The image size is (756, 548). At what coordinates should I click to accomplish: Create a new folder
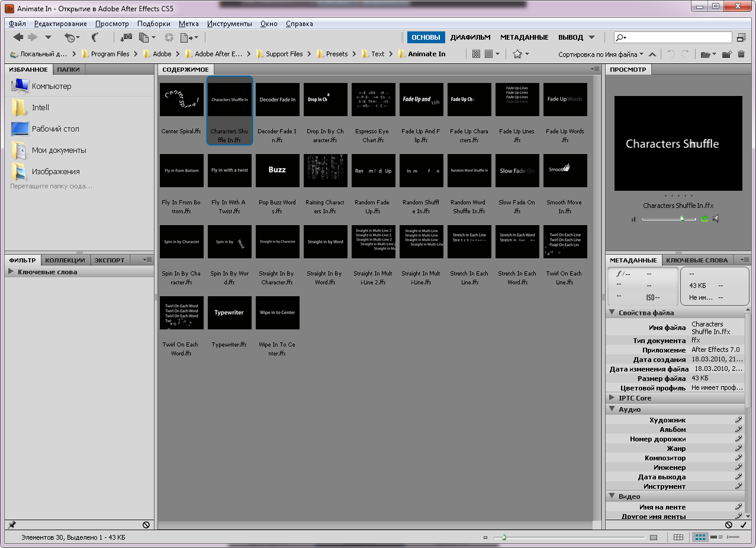726,54
